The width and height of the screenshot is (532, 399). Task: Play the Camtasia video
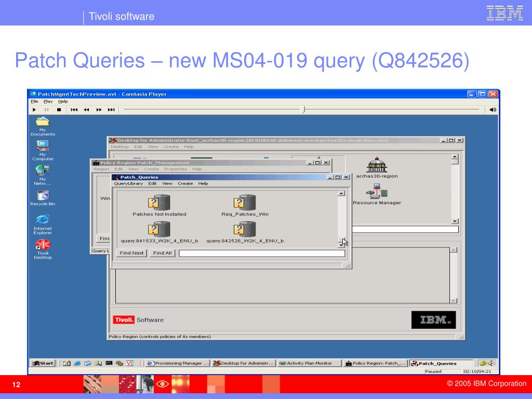click(x=34, y=110)
